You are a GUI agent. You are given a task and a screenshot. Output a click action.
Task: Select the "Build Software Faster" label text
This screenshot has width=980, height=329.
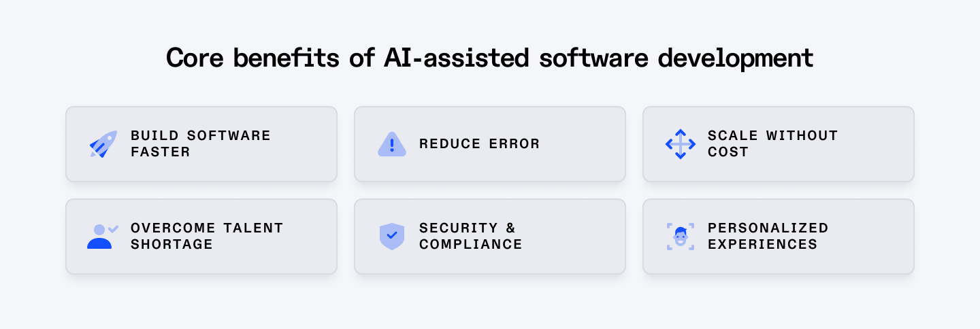click(201, 143)
